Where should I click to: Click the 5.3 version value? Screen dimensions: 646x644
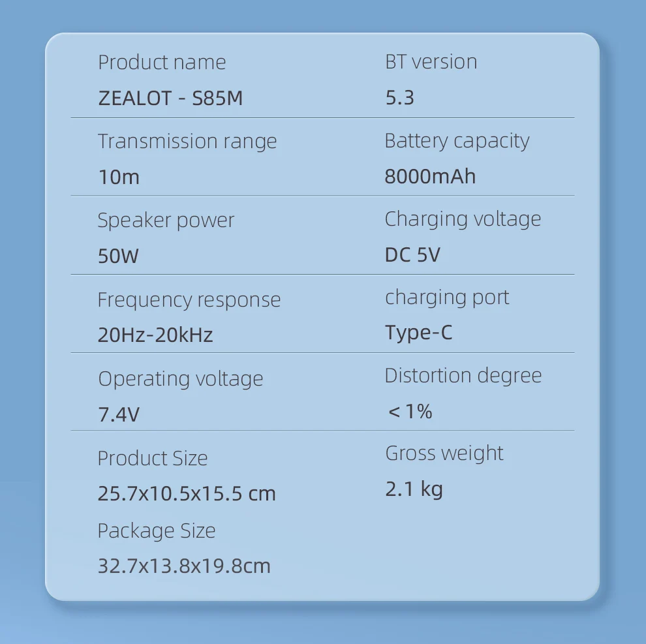[399, 98]
